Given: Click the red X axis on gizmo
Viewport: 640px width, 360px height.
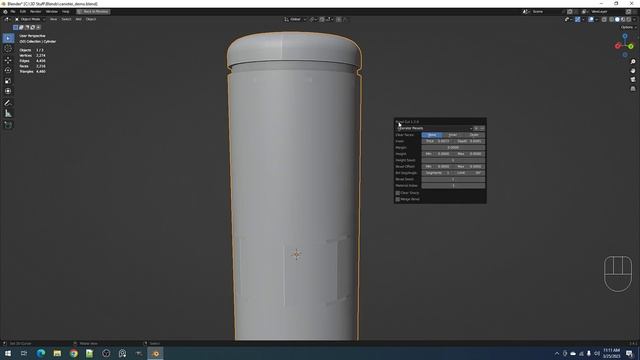Looking at the screenshot, I should point(618,46).
